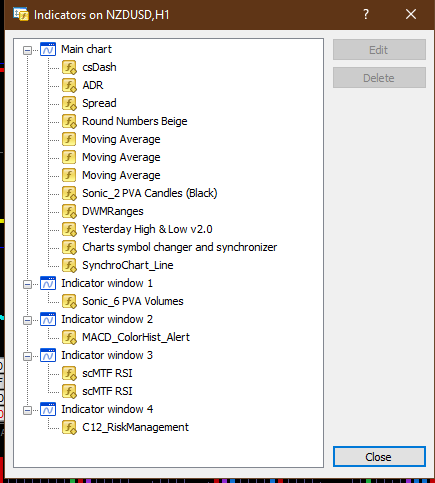This screenshot has height=483, width=435.
Task: Collapse the Indicator window 3 node
Action: click(x=27, y=356)
